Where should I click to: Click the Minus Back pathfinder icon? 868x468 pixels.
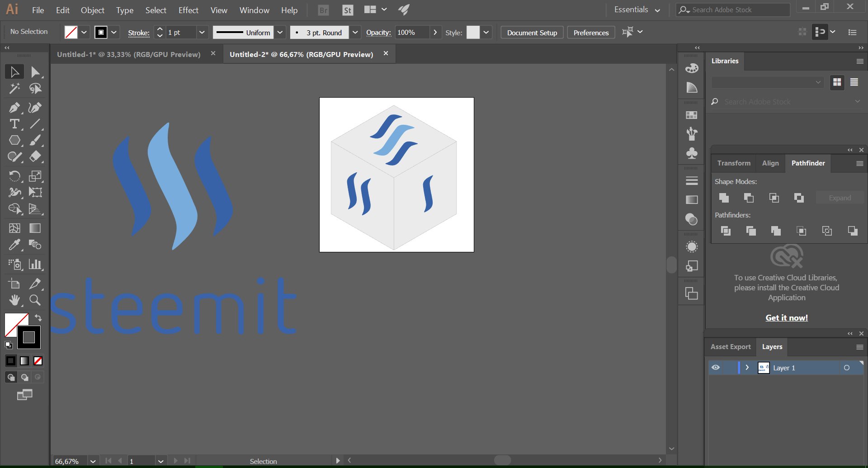click(x=853, y=231)
